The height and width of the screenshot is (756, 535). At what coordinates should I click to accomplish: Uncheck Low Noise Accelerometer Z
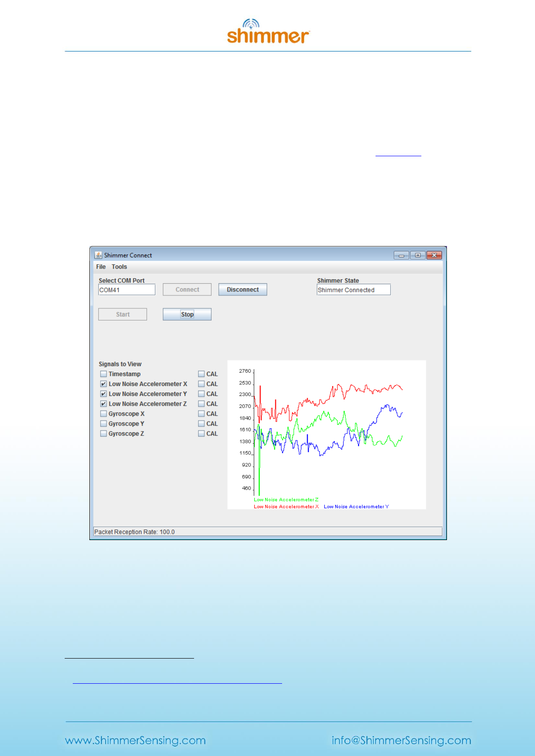pyautogui.click(x=103, y=404)
